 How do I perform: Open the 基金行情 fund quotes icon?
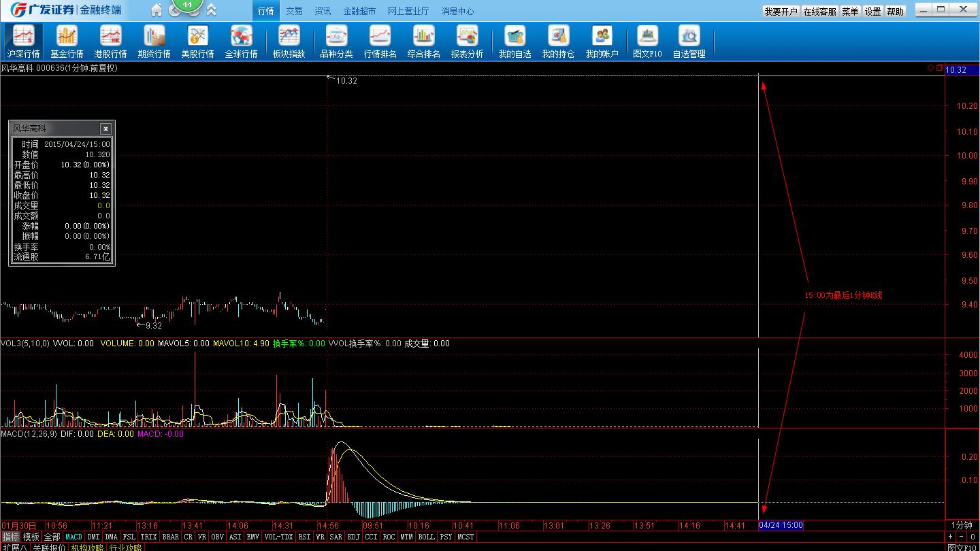tap(67, 41)
